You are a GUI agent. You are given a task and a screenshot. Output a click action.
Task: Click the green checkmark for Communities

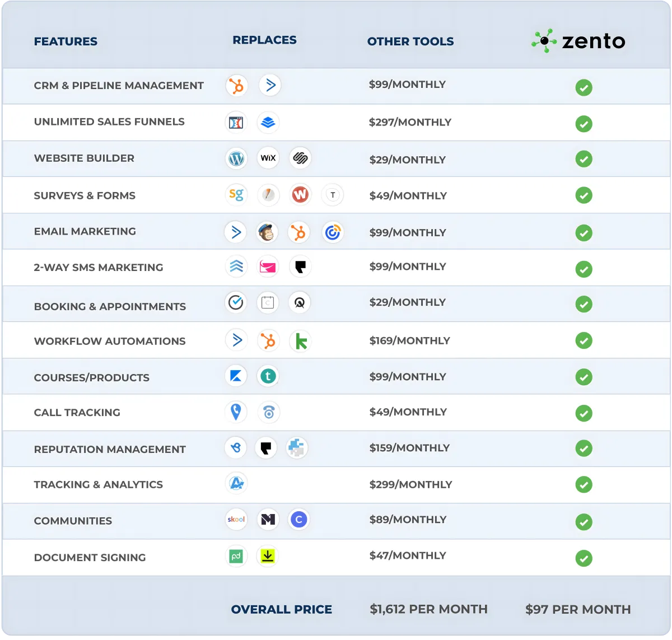point(584,522)
